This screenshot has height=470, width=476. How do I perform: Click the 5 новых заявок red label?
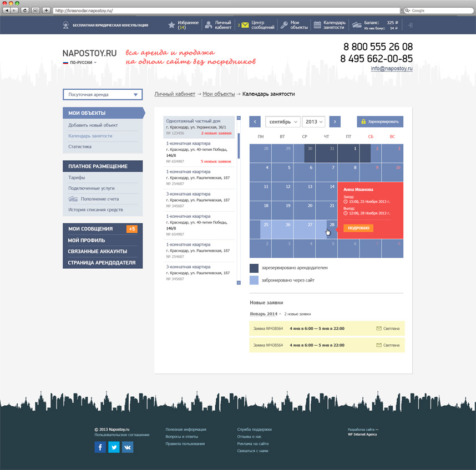coord(216,161)
